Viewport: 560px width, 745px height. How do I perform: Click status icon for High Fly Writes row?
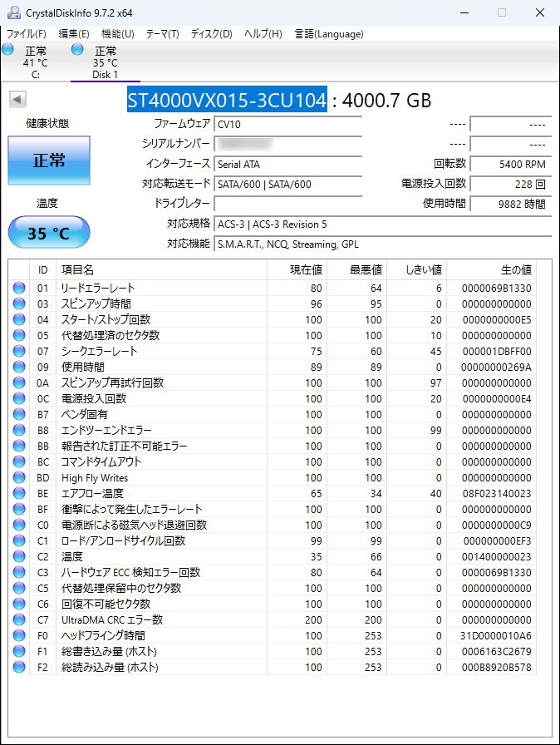(x=19, y=477)
